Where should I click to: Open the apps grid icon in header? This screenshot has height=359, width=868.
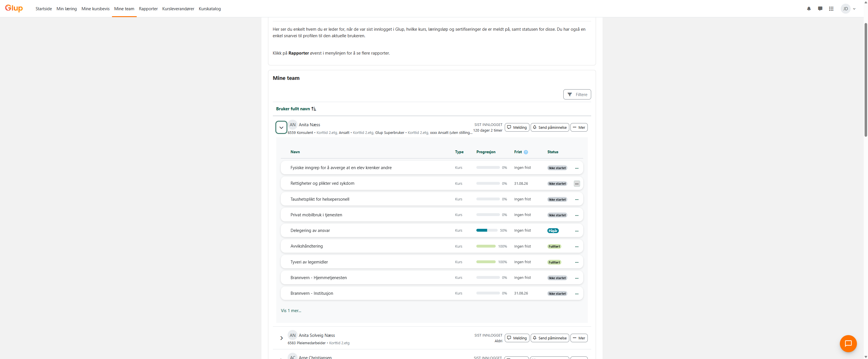[831, 9]
